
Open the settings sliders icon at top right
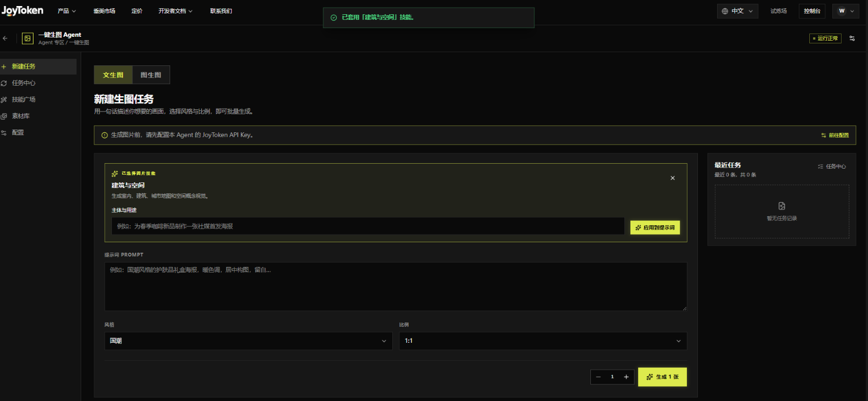coord(852,38)
